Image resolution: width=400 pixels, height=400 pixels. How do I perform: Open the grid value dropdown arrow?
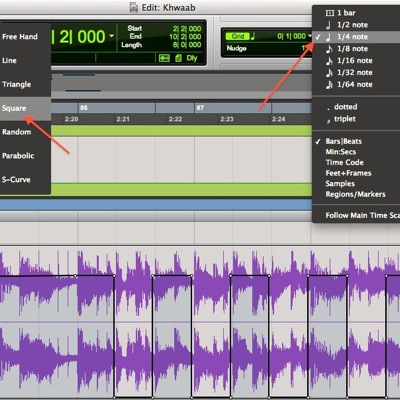310,36
